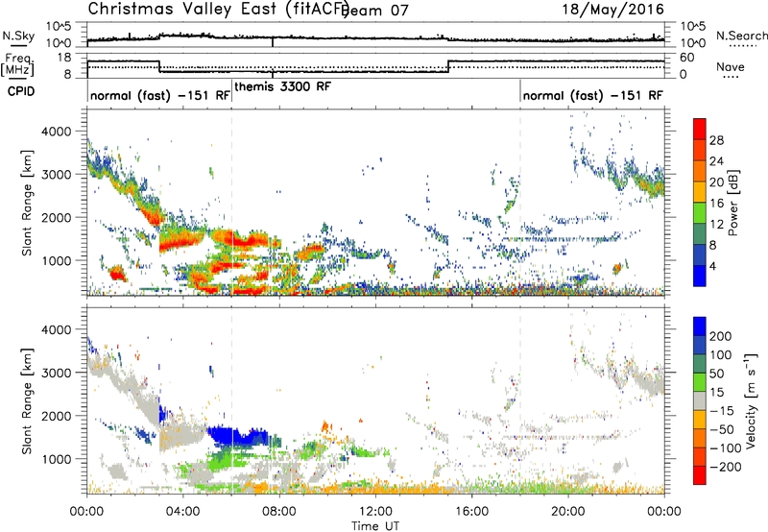Click the 'Nave' legend label
Screen dimensions: 768x532
(731, 66)
